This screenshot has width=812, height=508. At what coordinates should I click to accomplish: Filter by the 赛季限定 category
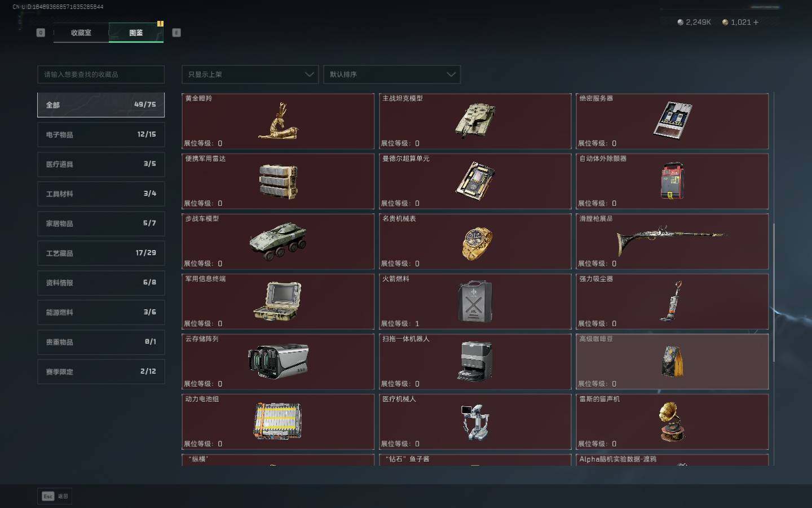click(101, 371)
